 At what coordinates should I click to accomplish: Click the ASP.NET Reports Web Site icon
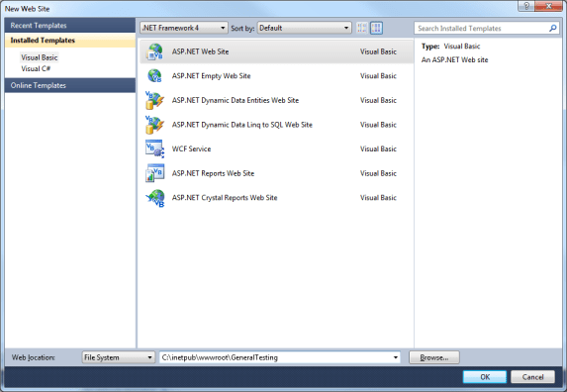coord(154,173)
